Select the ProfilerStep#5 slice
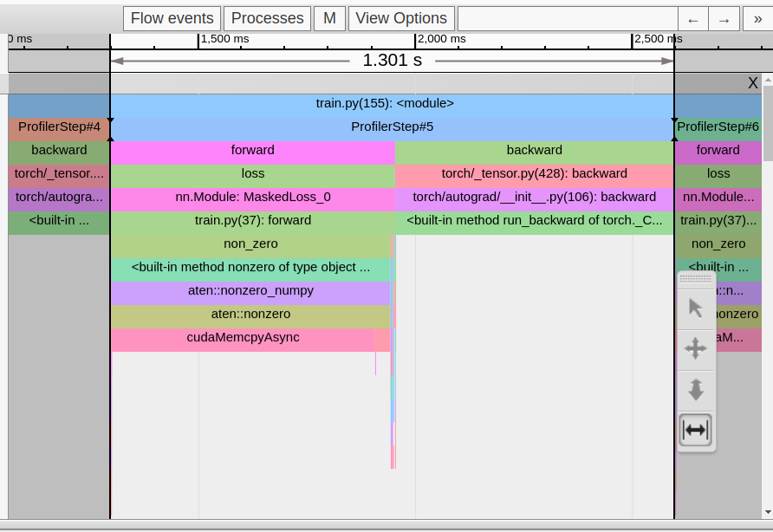 [x=392, y=127]
